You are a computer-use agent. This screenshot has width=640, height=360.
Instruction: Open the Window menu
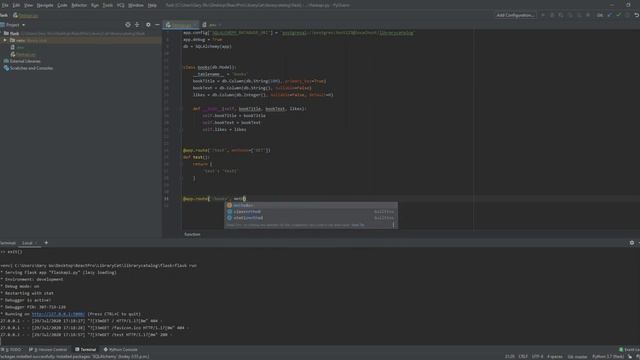pyautogui.click(x=136, y=5)
